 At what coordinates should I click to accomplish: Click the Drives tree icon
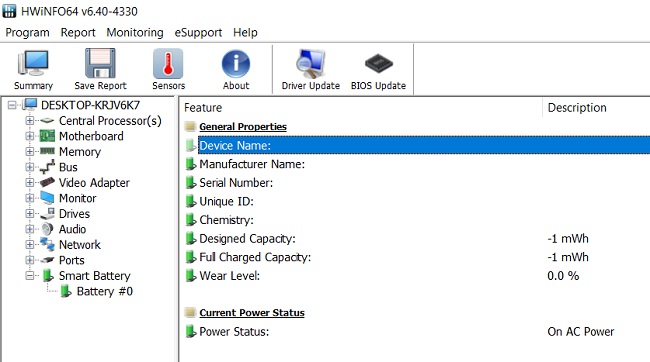(47, 214)
